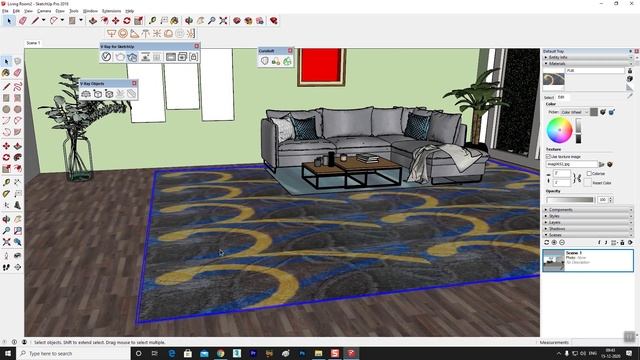Click the Opacity slider bar
This screenshot has width=640, height=360.
(570, 200)
